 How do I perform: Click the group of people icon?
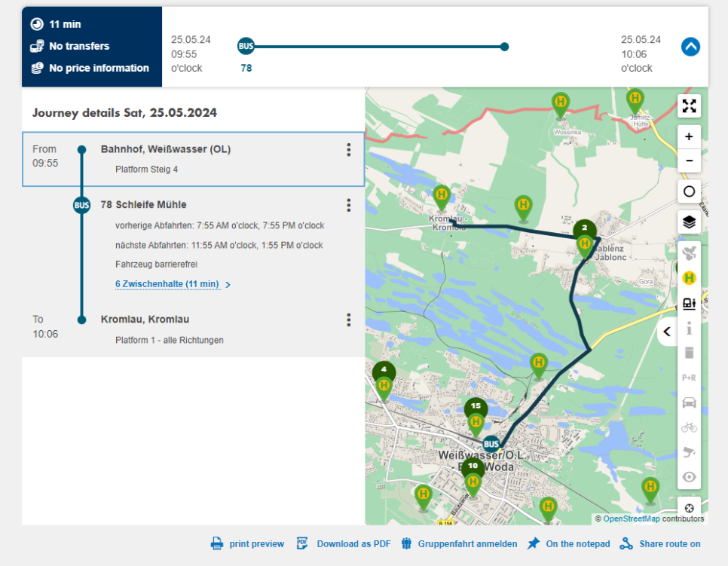point(406,543)
